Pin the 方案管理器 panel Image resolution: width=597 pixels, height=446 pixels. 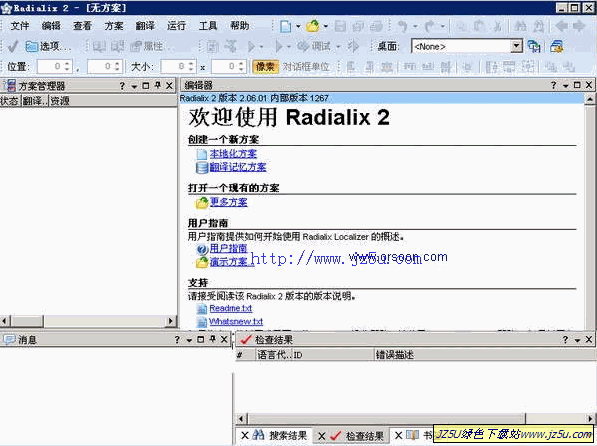pyautogui.click(x=158, y=86)
